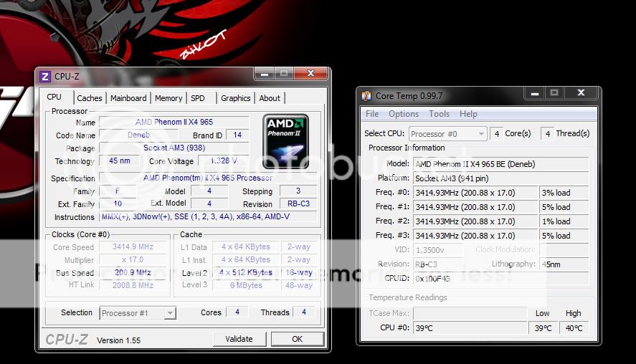Image resolution: width=636 pixels, height=364 pixels.
Task: Click the AMD Phenom II logo image
Action: [285, 141]
